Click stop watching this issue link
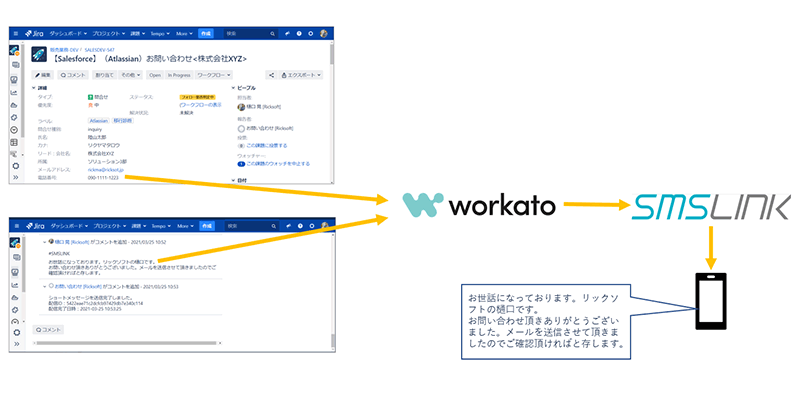The image size is (800, 408). 278,164
